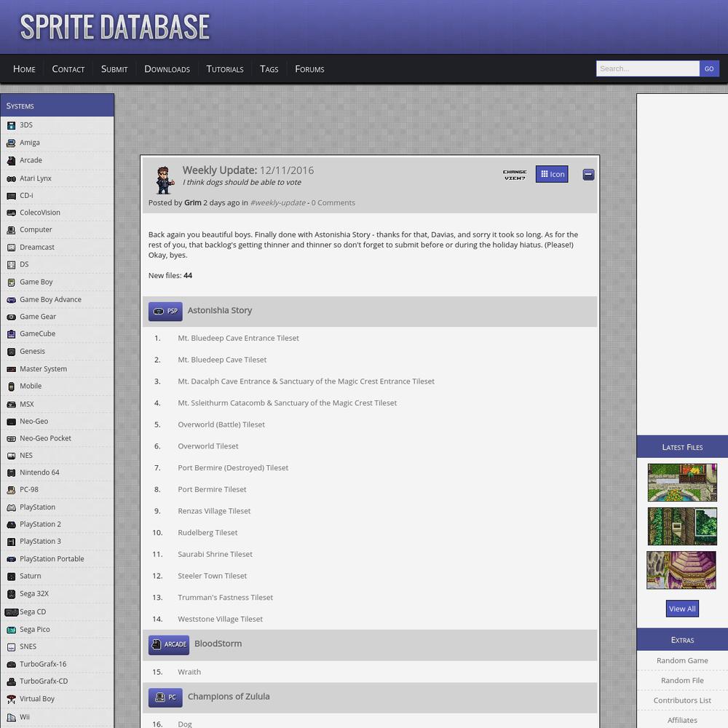The image size is (728, 728).
Task: Click the Master System icon
Action: point(11,369)
